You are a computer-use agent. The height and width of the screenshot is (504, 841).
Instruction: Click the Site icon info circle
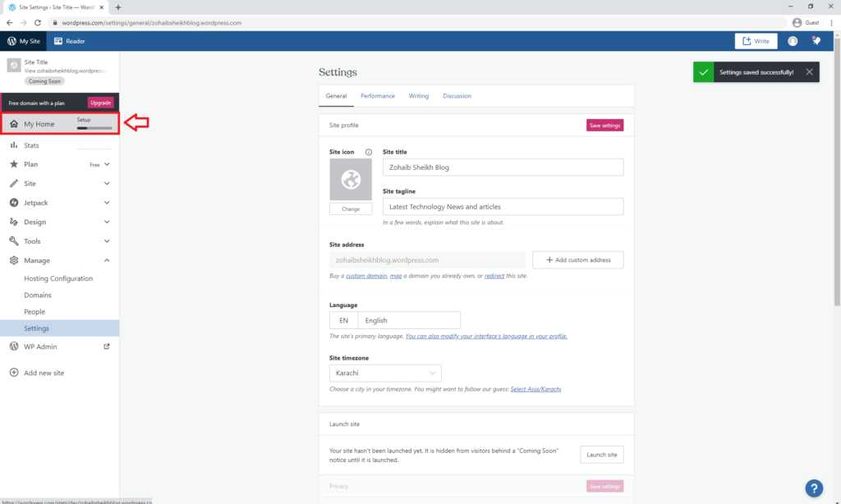(369, 152)
